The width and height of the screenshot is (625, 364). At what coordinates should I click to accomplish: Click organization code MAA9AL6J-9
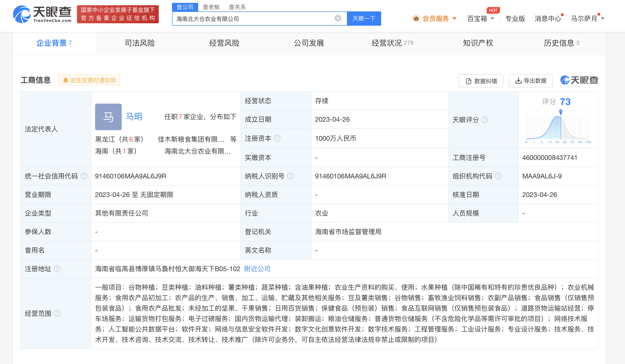tap(542, 176)
